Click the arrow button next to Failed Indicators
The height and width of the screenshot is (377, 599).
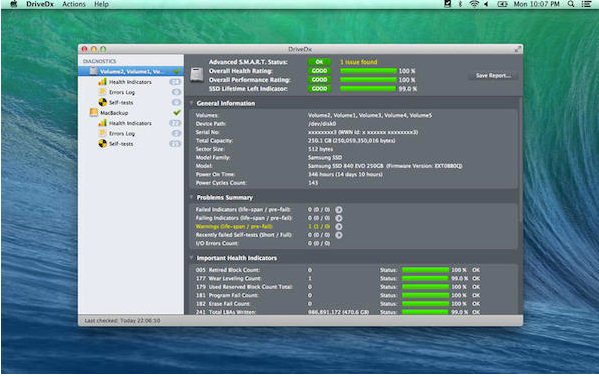(338, 210)
